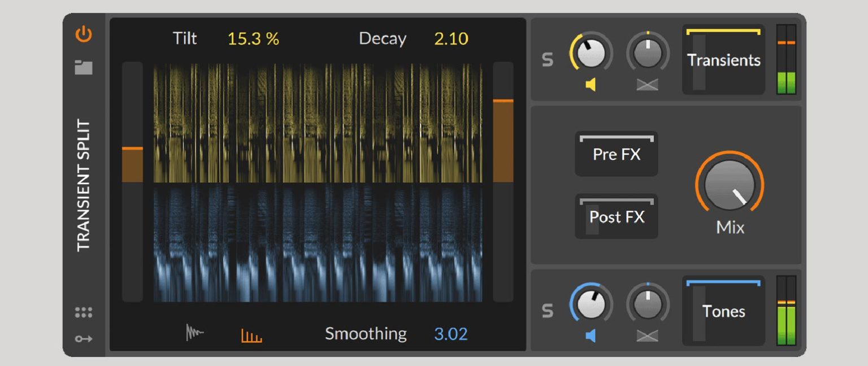Enable the Post FX toggle
The image size is (868, 366).
pyautogui.click(x=615, y=217)
